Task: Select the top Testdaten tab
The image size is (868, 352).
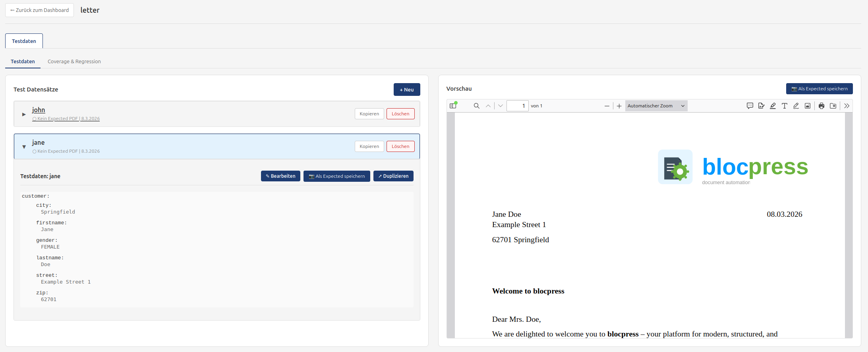Action: [x=24, y=41]
